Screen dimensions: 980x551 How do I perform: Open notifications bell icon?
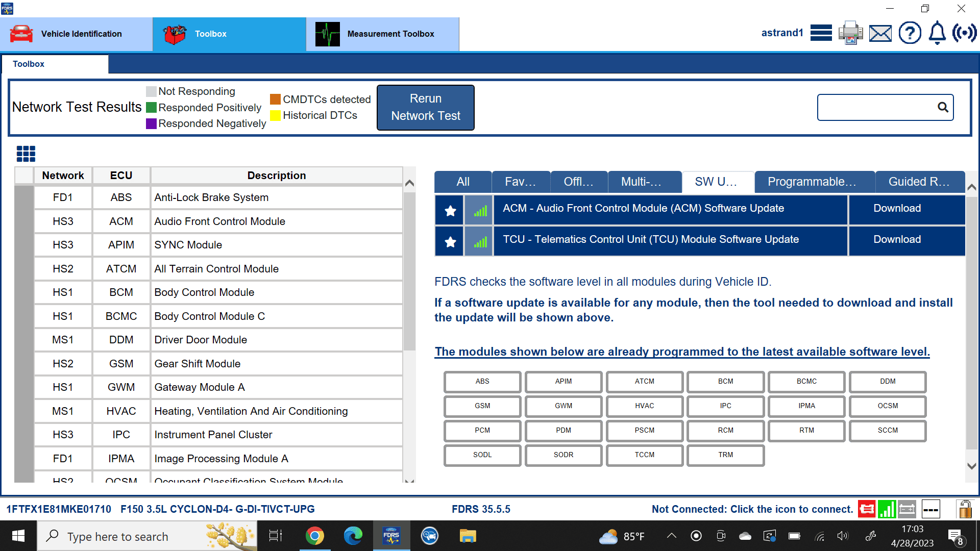(x=937, y=33)
